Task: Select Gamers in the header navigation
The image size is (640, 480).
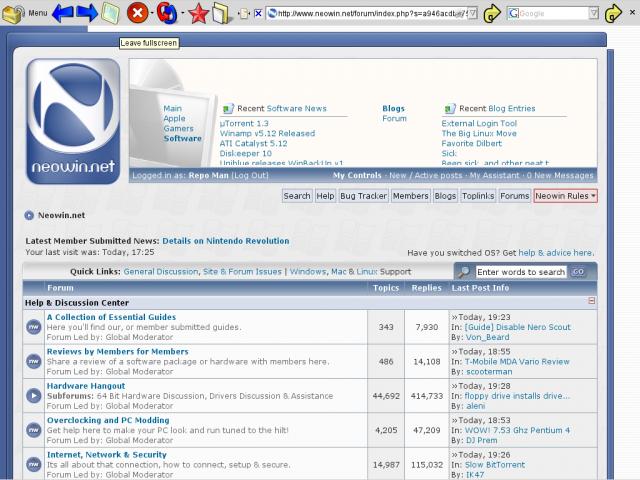Action: 178,128
